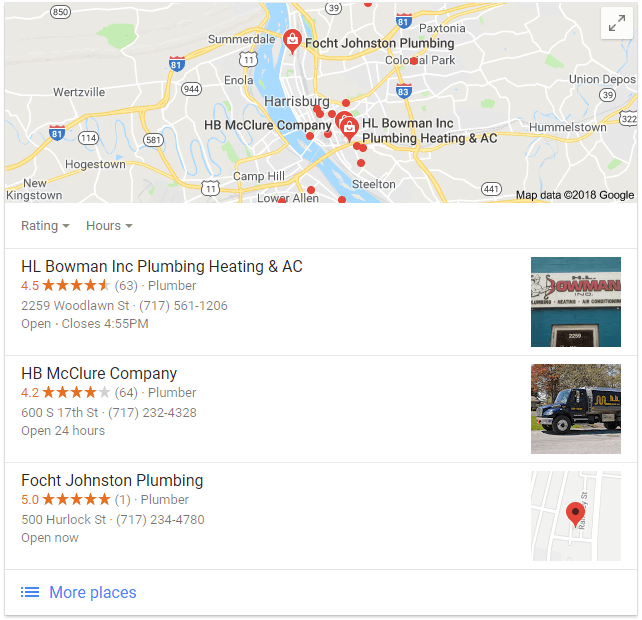Click the red pin in the Focht Johnston map thumbnail
Image resolution: width=642 pixels, height=620 pixels.
point(575,514)
